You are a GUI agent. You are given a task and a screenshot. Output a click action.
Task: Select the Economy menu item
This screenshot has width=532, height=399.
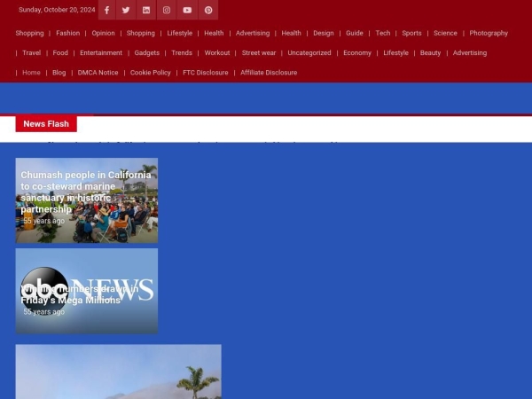click(357, 53)
